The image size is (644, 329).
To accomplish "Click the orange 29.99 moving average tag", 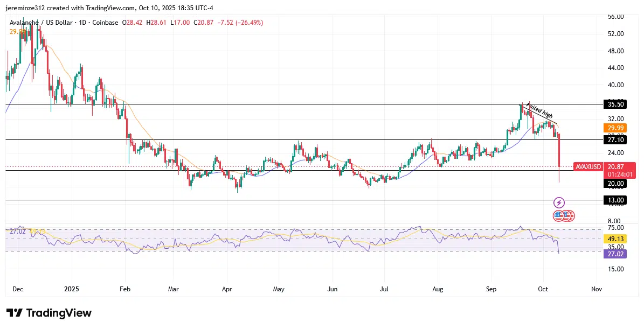I will coord(615,128).
